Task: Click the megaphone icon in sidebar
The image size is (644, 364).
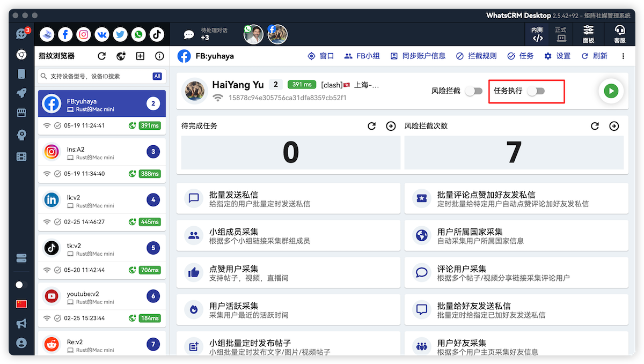Action: coord(21,323)
